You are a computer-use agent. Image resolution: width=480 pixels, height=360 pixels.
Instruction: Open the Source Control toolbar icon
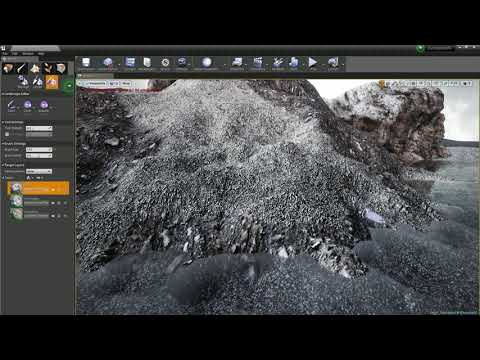click(108, 63)
